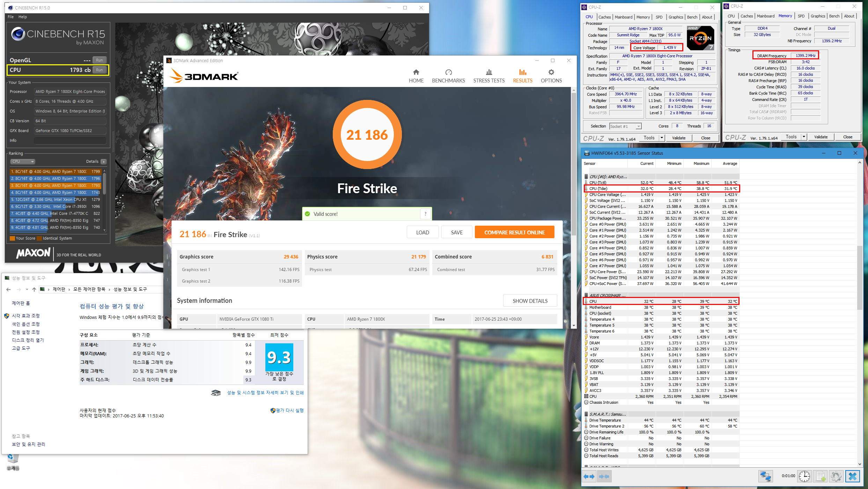The height and width of the screenshot is (489, 868).
Task: Select the first ranking entry scoring 1799
Action: (56, 171)
